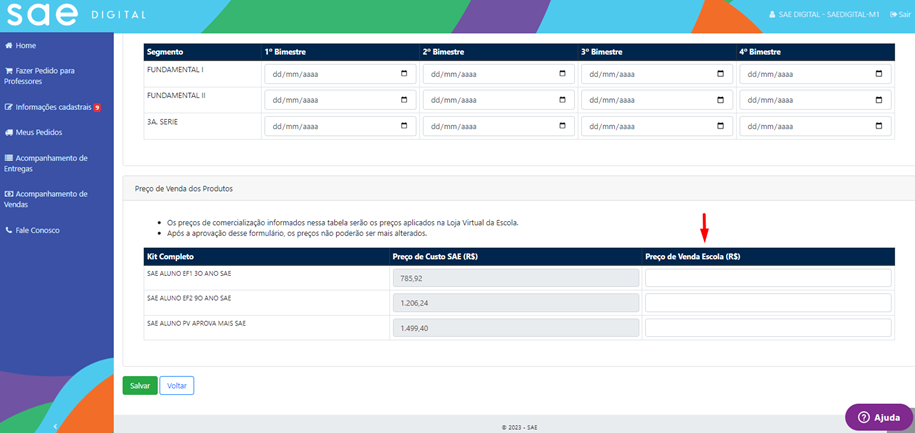Open Meus Pedidos in the sidebar
Viewport: 915px width, 433px height.
point(33,132)
